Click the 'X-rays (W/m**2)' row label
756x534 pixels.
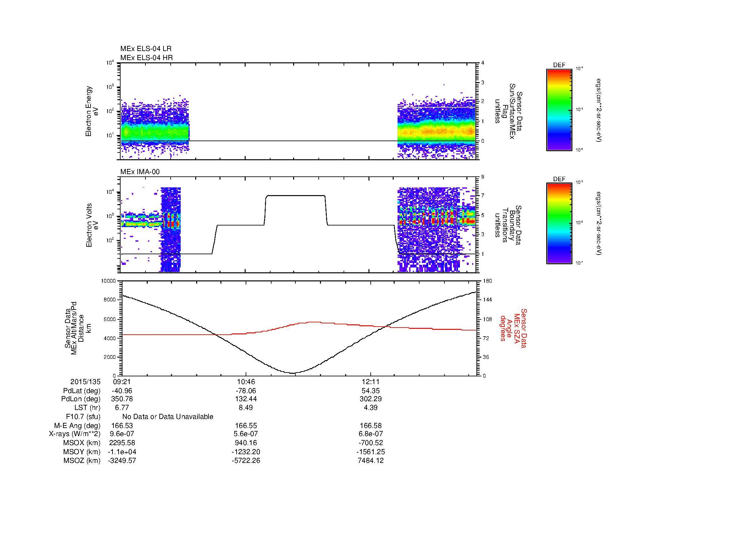(74, 434)
